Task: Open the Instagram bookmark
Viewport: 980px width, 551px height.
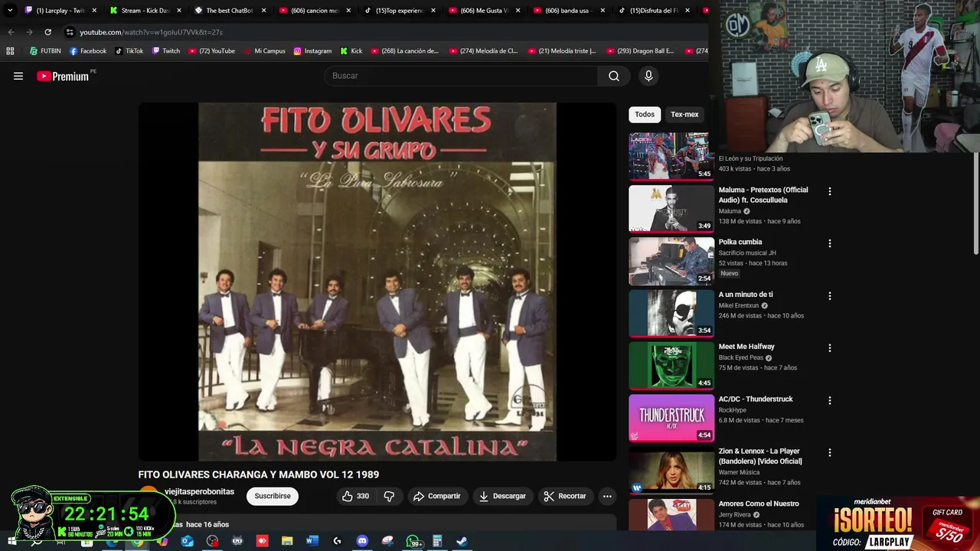Action: point(312,51)
